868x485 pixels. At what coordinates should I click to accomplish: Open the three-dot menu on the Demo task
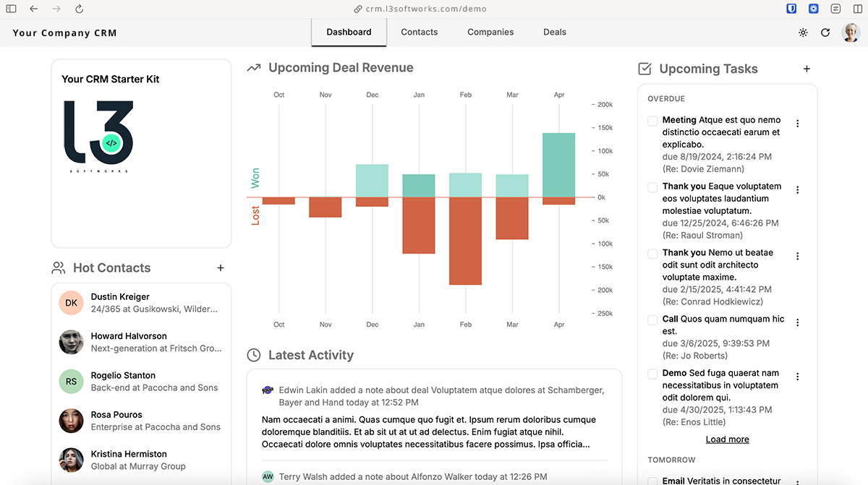[x=797, y=377]
